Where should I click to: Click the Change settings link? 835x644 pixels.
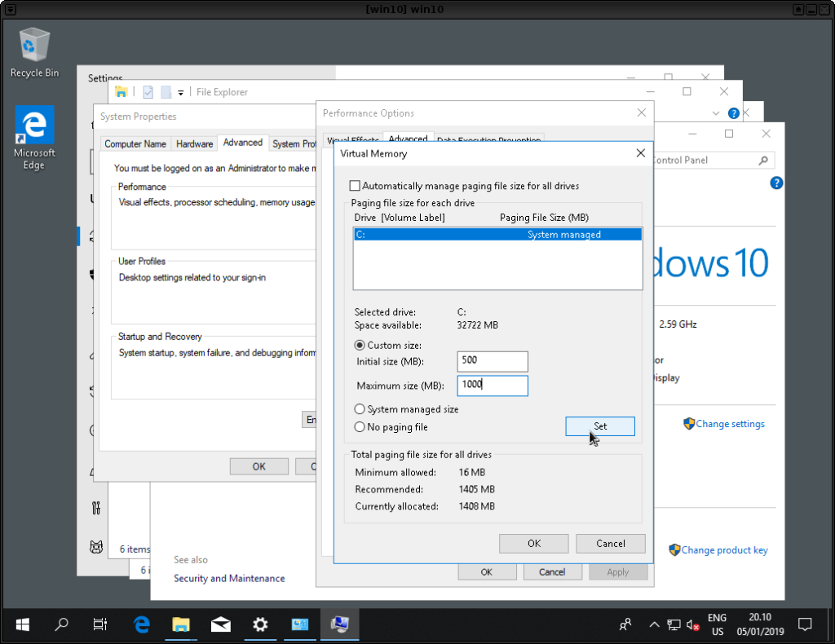[730, 424]
